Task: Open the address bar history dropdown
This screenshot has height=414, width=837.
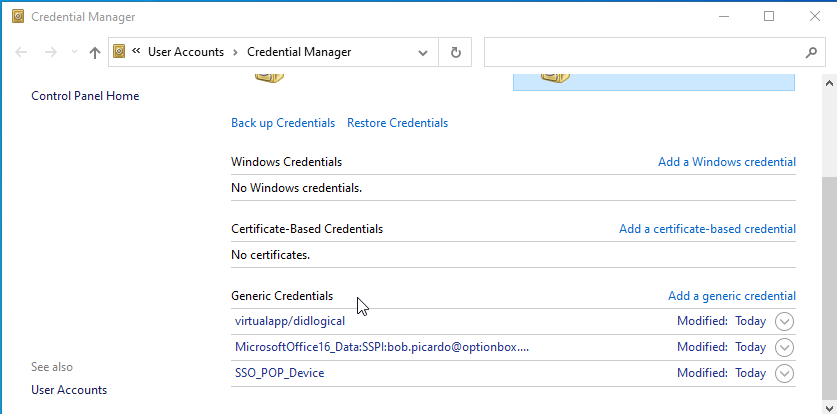Action: 423,52
